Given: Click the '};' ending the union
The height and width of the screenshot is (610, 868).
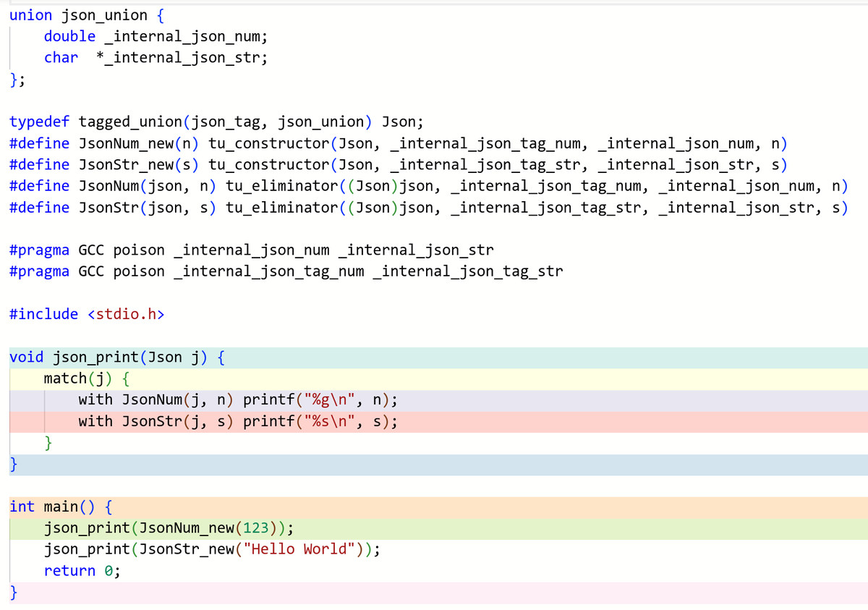Looking at the screenshot, I should click(17, 79).
